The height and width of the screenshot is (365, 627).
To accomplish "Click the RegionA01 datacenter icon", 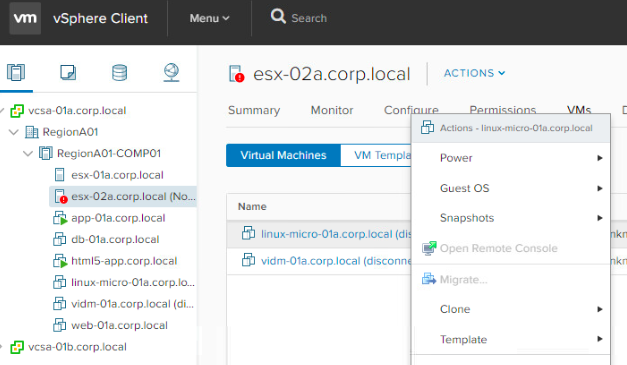I will (32, 132).
